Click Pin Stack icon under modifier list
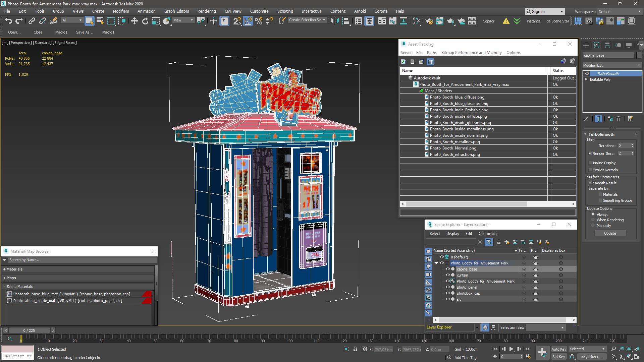 586,119
